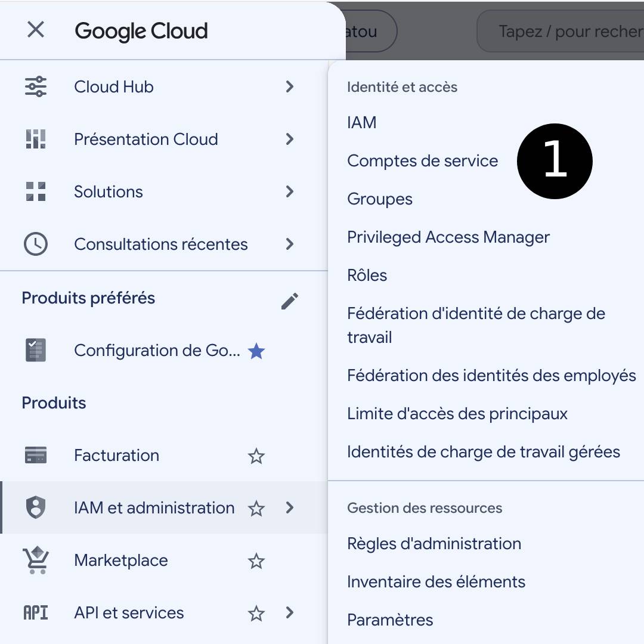Image resolution: width=644 pixels, height=644 pixels.
Task: Click the Consultations récentes clock icon
Action: (x=36, y=244)
